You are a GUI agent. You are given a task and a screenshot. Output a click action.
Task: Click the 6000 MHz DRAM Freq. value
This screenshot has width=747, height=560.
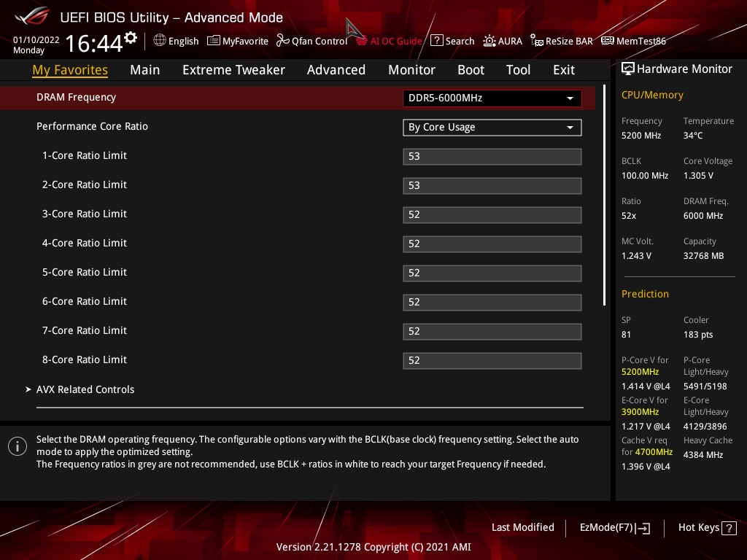703,216
